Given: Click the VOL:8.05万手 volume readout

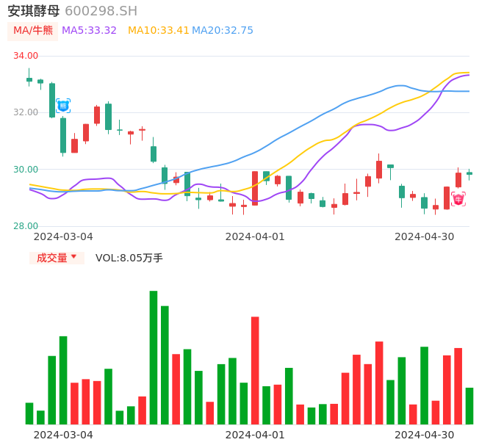Looking at the screenshot, I should coord(129,258).
